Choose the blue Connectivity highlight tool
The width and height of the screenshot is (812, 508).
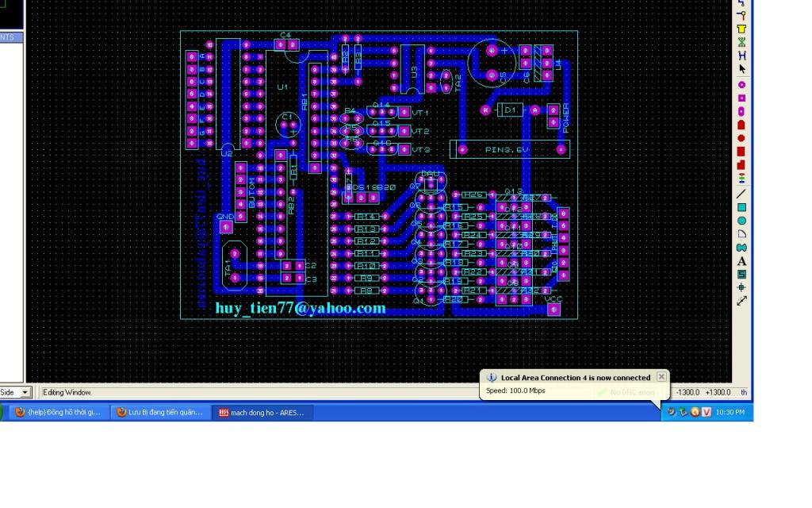click(x=741, y=56)
